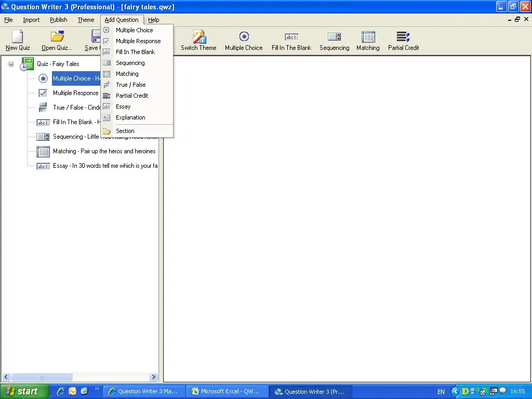The image size is (532, 399).
Task: Click the Open Quiz folder icon
Action: (x=57, y=37)
